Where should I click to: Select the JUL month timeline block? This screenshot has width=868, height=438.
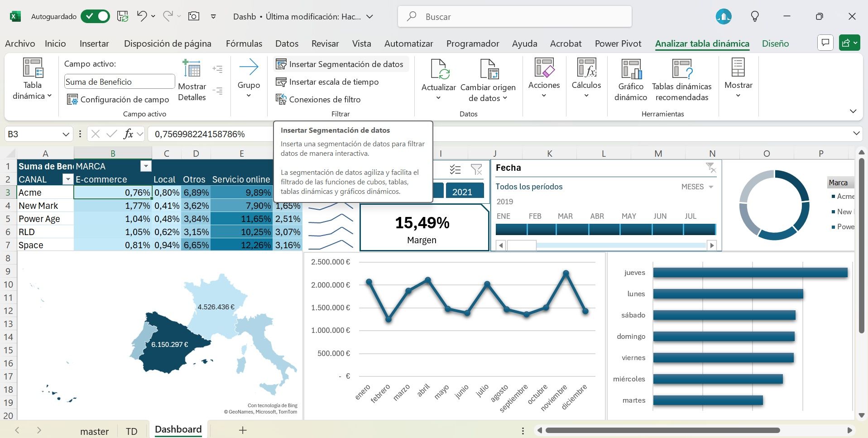[x=699, y=229]
